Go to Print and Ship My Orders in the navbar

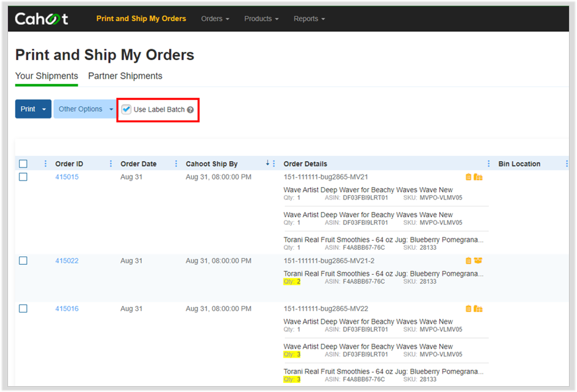click(141, 19)
